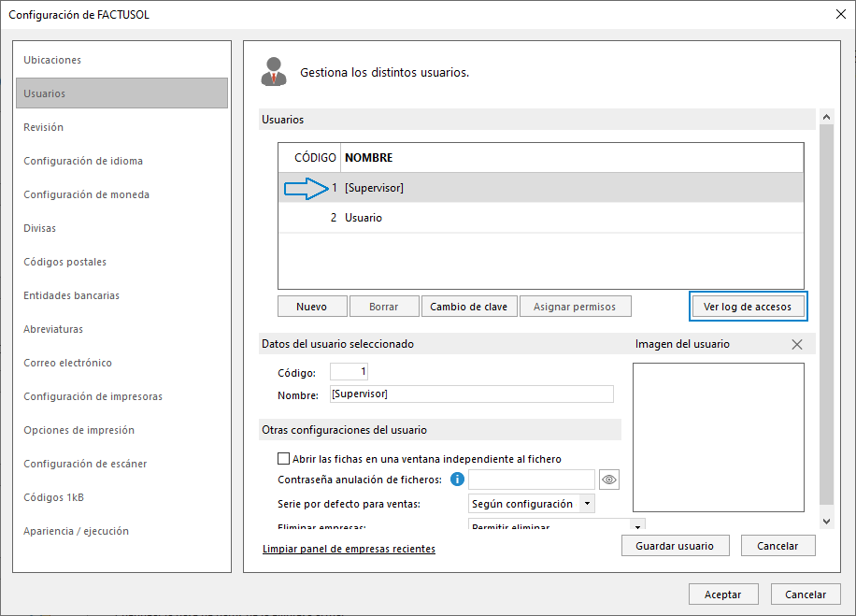Enable Abrir las fichas en ventana independiente
The height and width of the screenshot is (616, 856).
coord(283,459)
